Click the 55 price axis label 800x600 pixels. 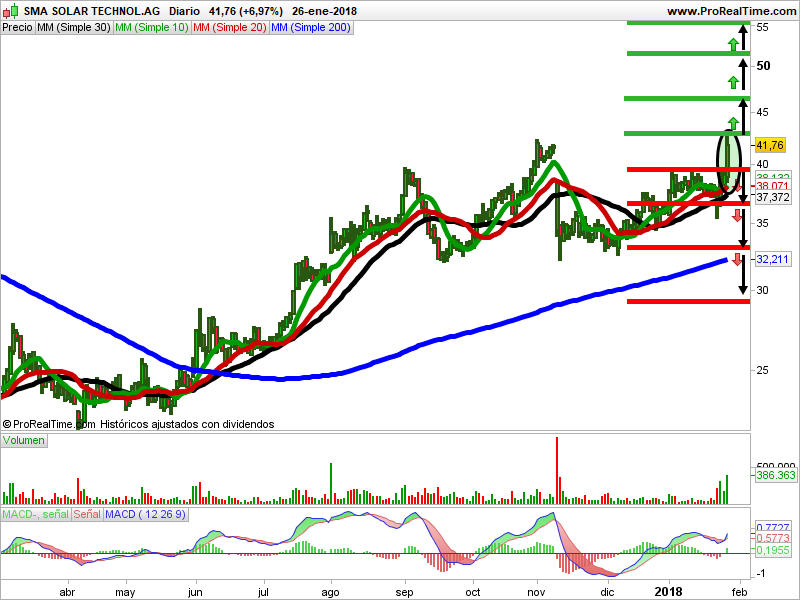[762, 28]
